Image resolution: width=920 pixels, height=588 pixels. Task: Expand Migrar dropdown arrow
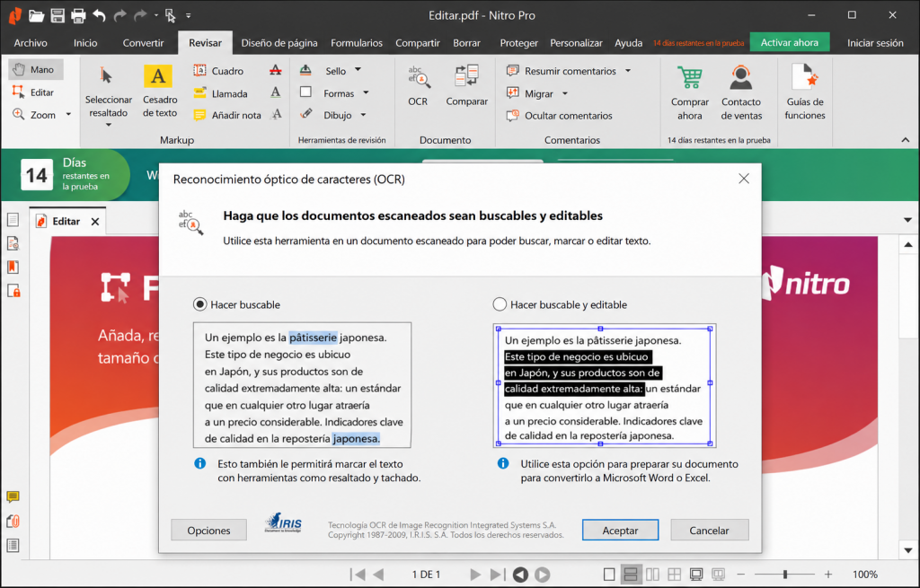tap(565, 93)
